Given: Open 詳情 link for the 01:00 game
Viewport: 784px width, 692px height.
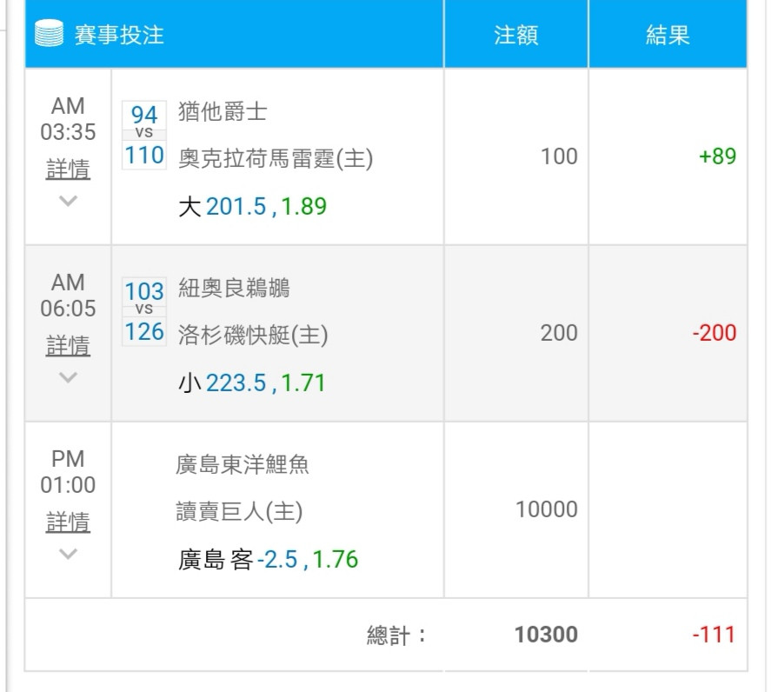Looking at the screenshot, I should (68, 522).
